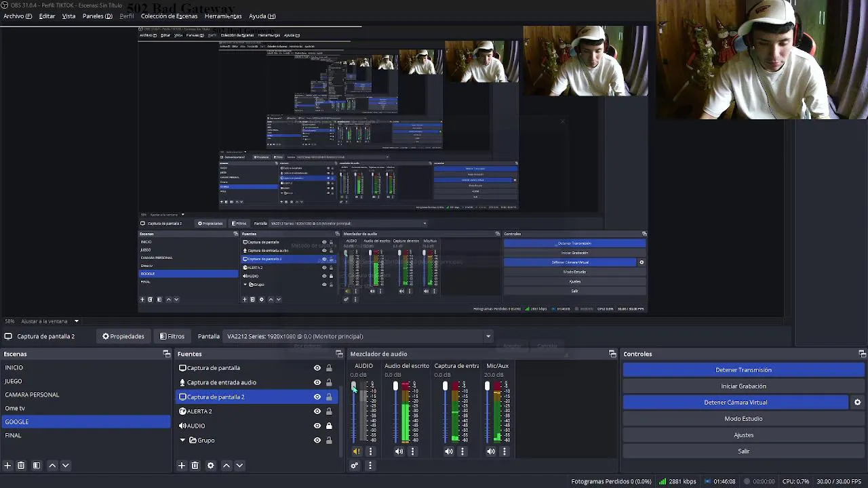The height and width of the screenshot is (488, 868).
Task: Move scene up with arrow in Escenas
Action: [52, 466]
